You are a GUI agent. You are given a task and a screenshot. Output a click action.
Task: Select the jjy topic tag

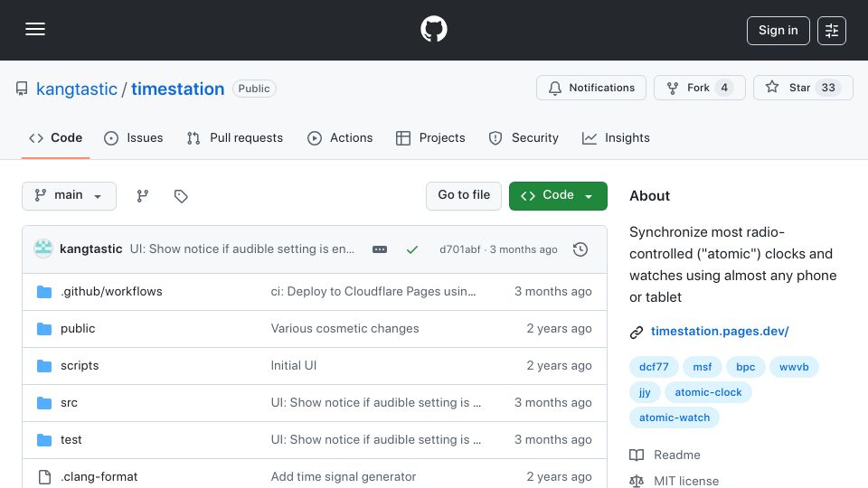645,392
